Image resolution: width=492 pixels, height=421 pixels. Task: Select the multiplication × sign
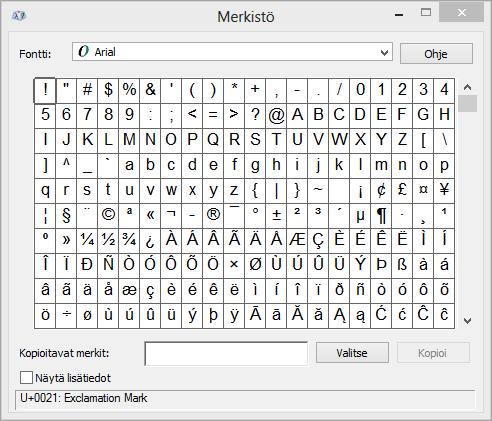click(234, 266)
